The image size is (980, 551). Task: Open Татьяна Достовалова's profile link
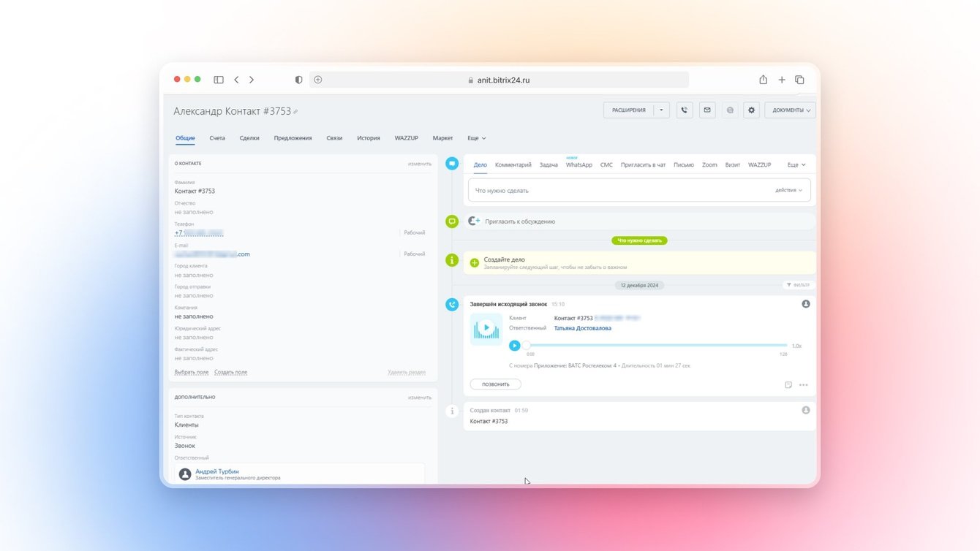pyautogui.click(x=583, y=328)
